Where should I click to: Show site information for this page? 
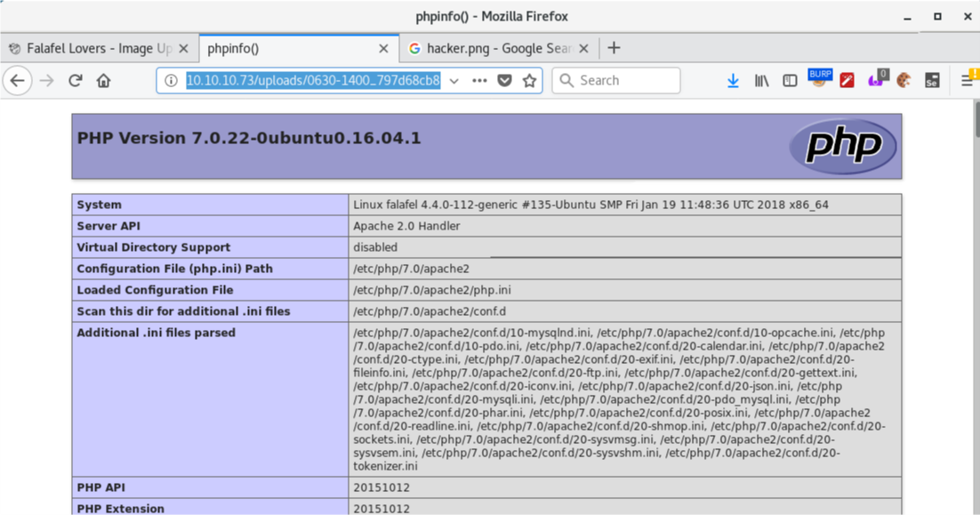point(172,81)
